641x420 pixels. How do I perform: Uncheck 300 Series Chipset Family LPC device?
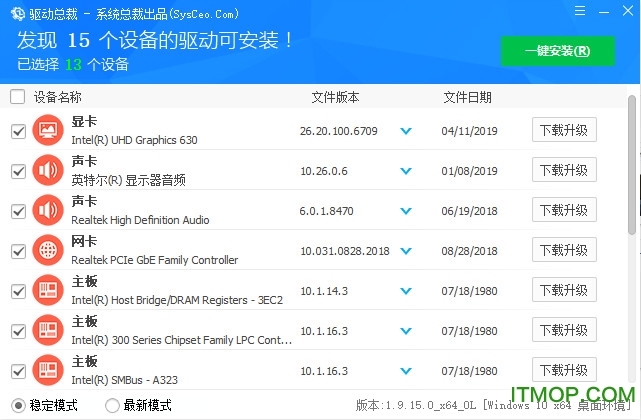(x=18, y=331)
